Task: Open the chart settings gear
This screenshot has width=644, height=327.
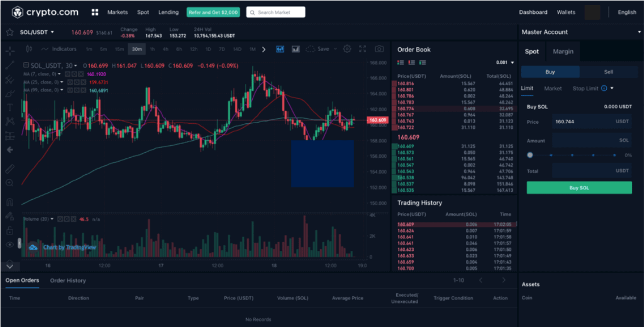Action: click(x=346, y=49)
